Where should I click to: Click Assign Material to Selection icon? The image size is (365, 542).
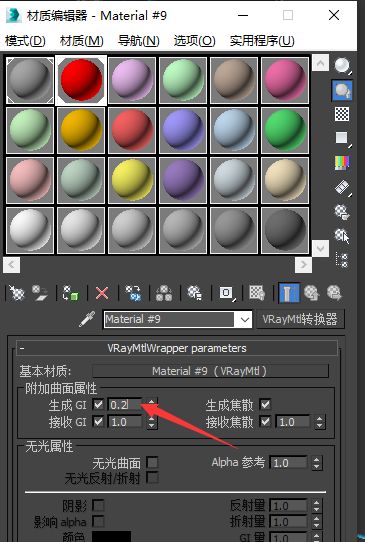(71, 293)
